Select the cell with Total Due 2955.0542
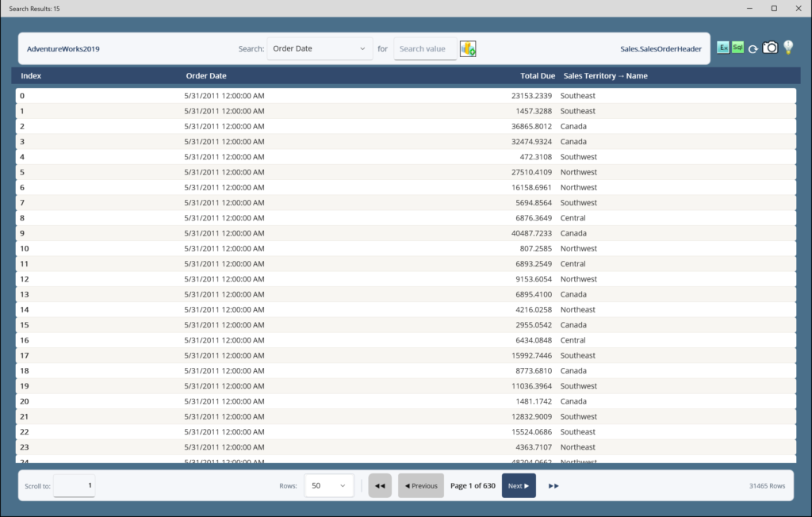Screen dimensions: 812x517 pos(534,325)
